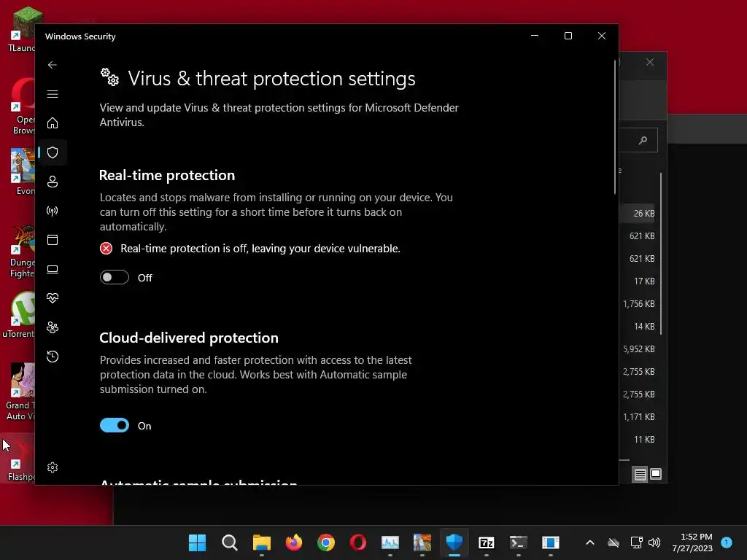The width and height of the screenshot is (747, 560).
Task: Open Settings gear in Windows Security sidebar
Action: pyautogui.click(x=53, y=467)
